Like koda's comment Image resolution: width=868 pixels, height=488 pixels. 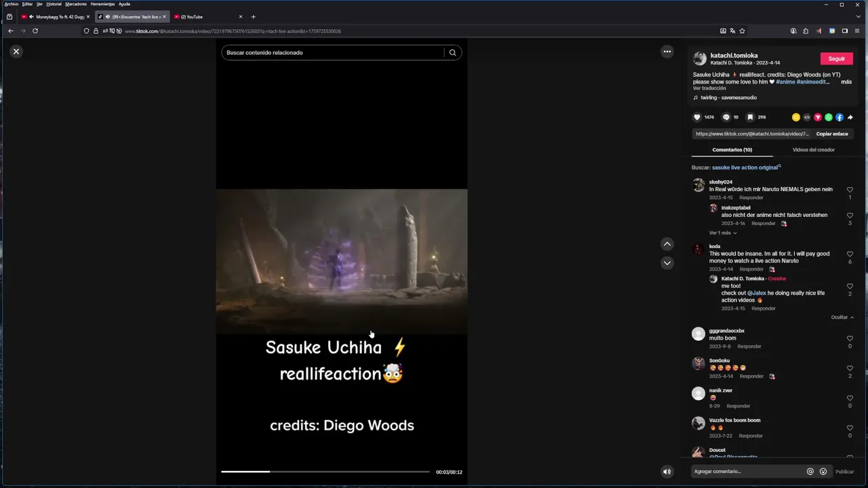tap(850, 254)
